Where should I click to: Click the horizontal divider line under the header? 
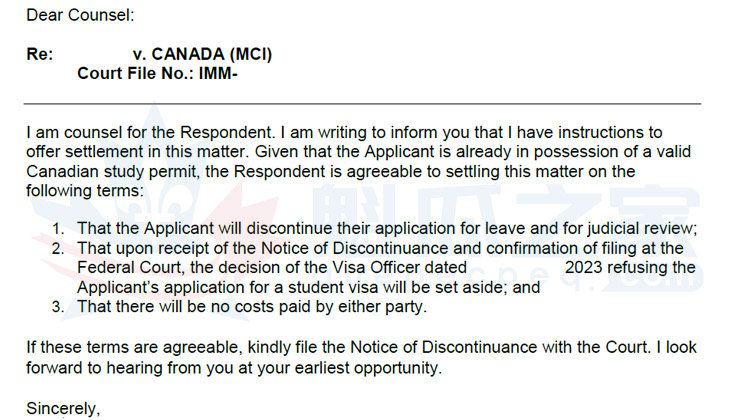pyautogui.click(x=363, y=104)
